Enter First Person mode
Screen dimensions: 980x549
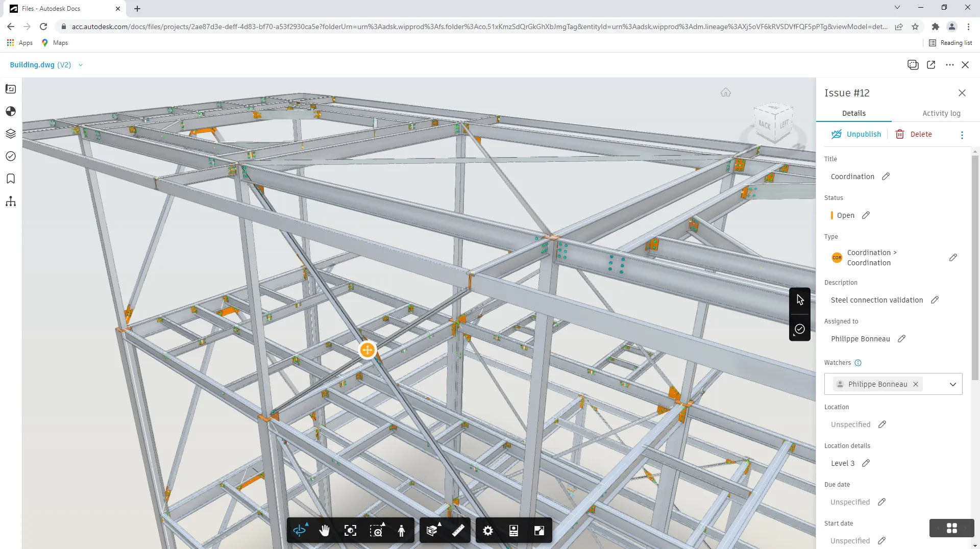pyautogui.click(x=402, y=530)
